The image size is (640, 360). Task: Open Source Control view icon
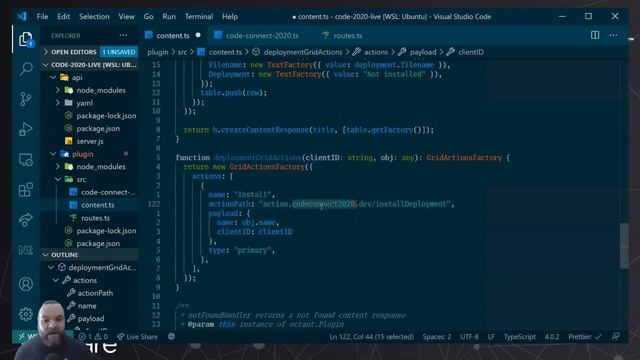coord(26,99)
